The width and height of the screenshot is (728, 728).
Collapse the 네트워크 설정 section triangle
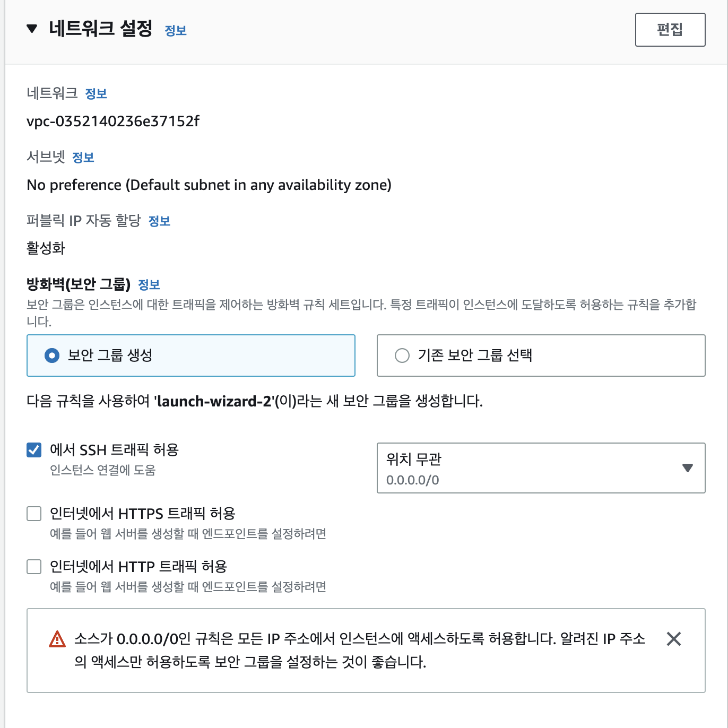(x=32, y=29)
